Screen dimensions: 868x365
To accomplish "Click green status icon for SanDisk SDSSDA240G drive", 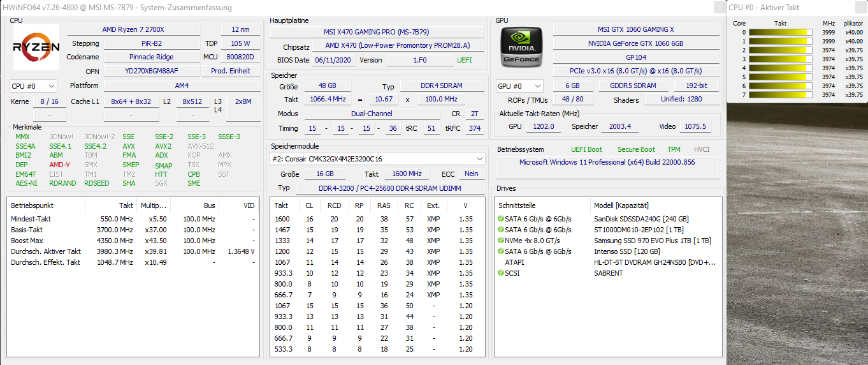I will click(500, 219).
